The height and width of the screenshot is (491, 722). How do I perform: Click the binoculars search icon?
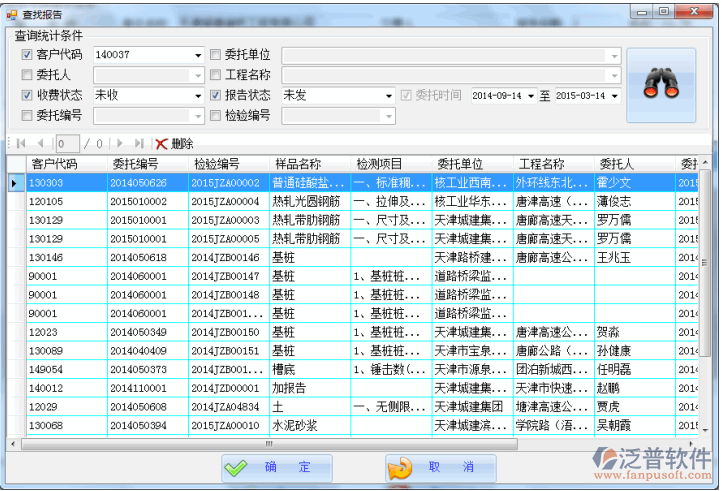pyautogui.click(x=660, y=85)
